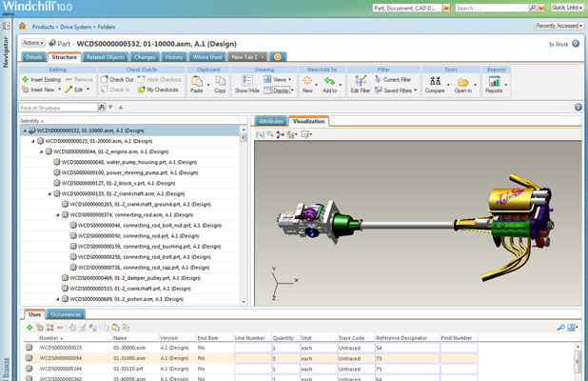Image resolution: width=588 pixels, height=381 pixels.
Task: Expand the Recently Accessed dropdown
Action: (x=559, y=26)
